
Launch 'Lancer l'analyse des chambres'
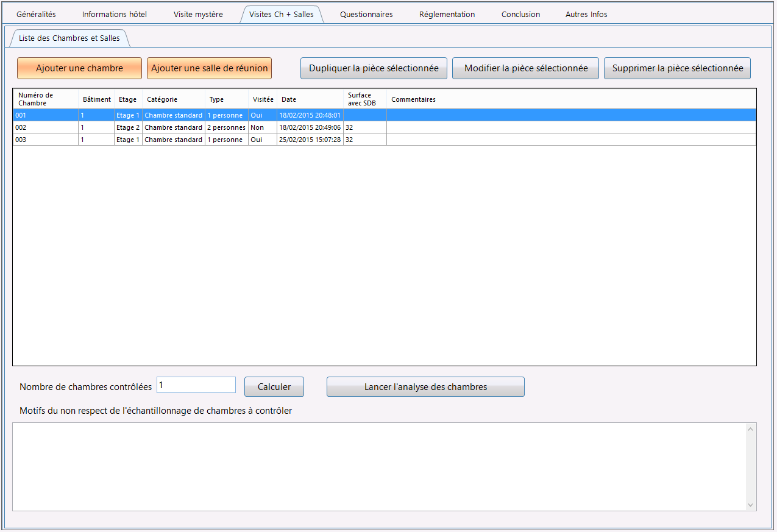(425, 387)
